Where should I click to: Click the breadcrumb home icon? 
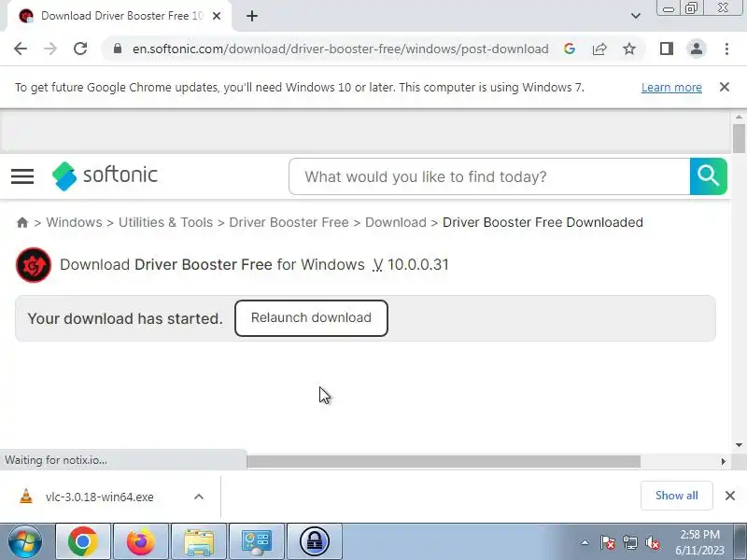tap(21, 222)
